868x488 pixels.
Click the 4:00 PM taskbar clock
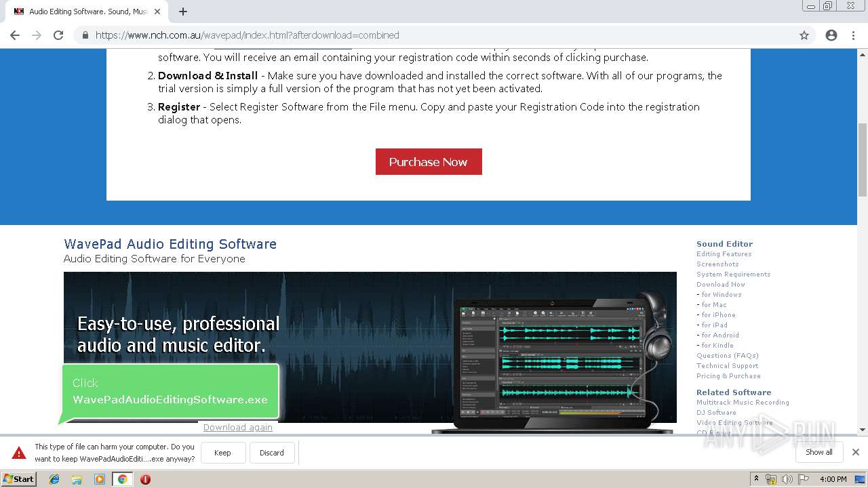click(833, 479)
